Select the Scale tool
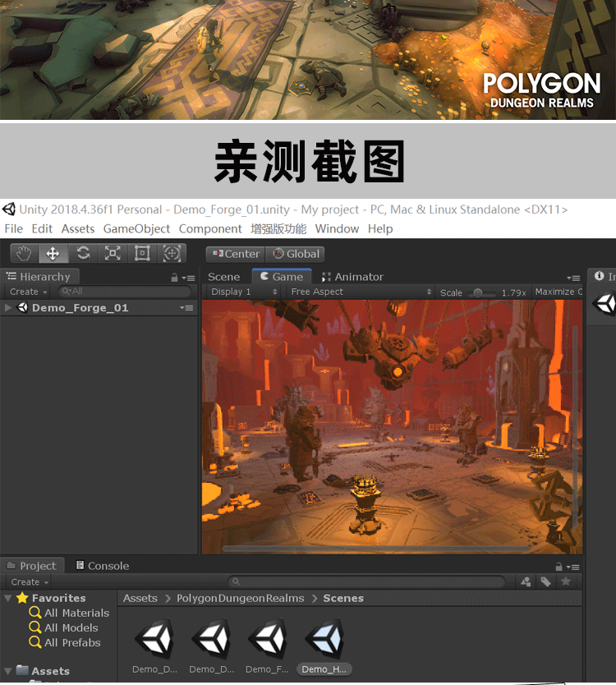The height and width of the screenshot is (685, 616). pyautogui.click(x=113, y=253)
